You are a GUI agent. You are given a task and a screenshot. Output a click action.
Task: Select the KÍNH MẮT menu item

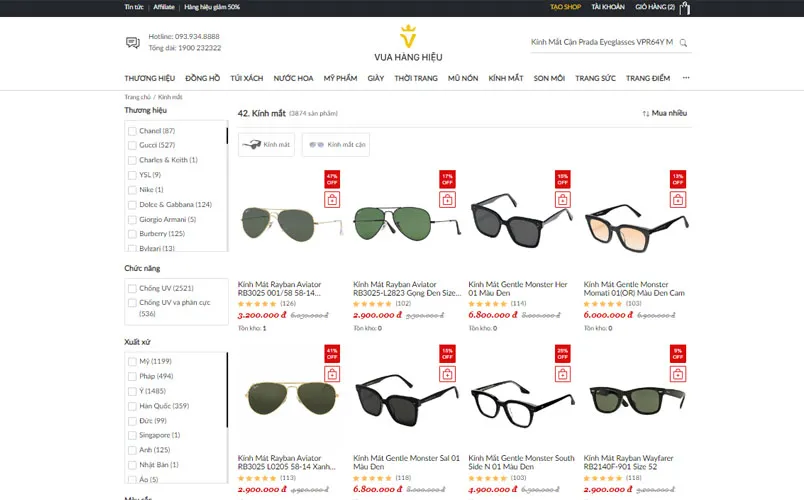[506, 78]
